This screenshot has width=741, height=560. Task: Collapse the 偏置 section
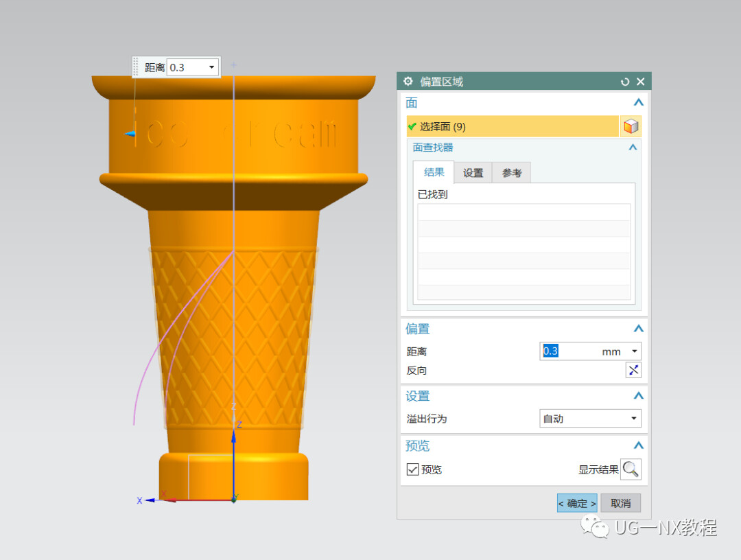[x=639, y=329]
